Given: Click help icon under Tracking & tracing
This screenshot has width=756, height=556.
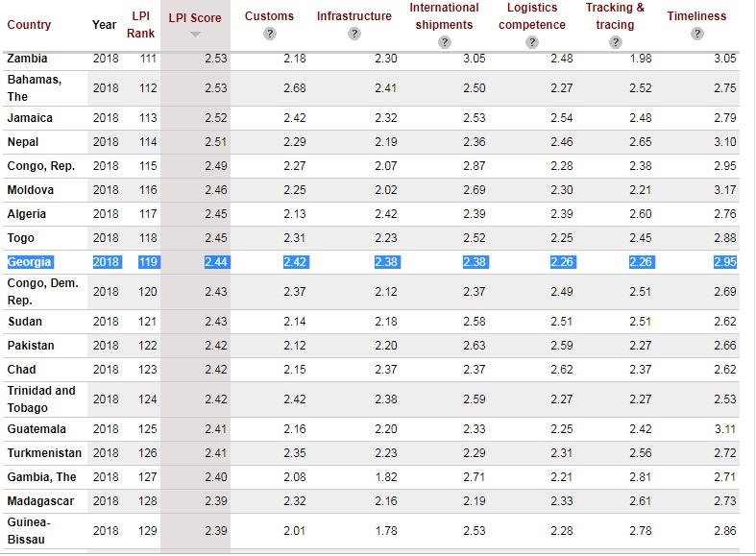Looking at the screenshot, I should point(616,42).
